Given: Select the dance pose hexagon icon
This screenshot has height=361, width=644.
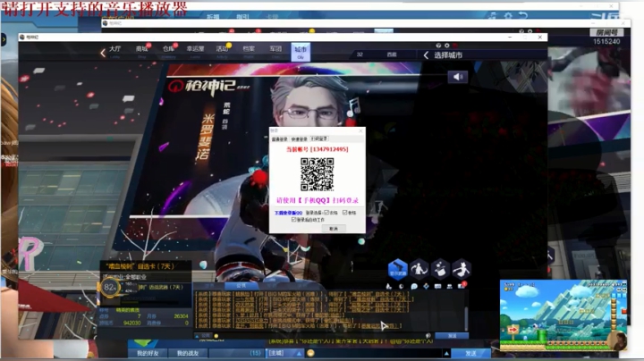Looking at the screenshot, I should [419, 270].
